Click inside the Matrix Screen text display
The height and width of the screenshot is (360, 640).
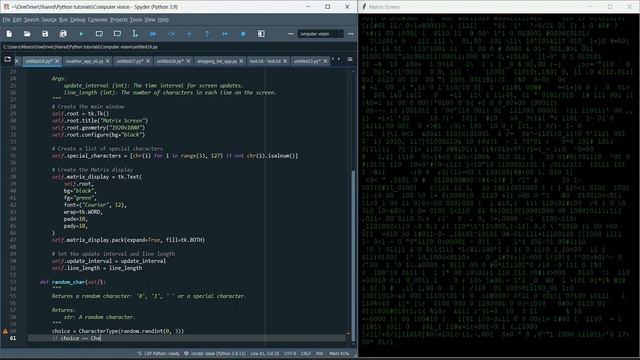point(499,184)
